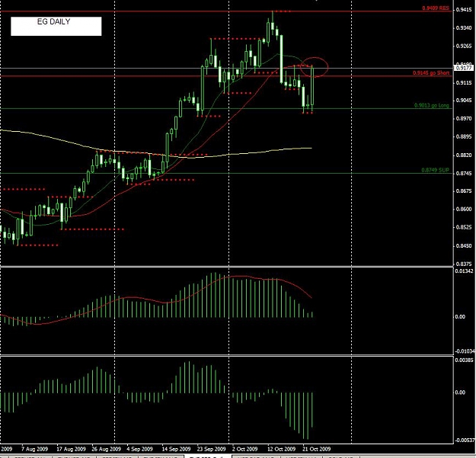Click the 0.9409 RES resistance label
The image size is (476, 458).
coord(436,8)
